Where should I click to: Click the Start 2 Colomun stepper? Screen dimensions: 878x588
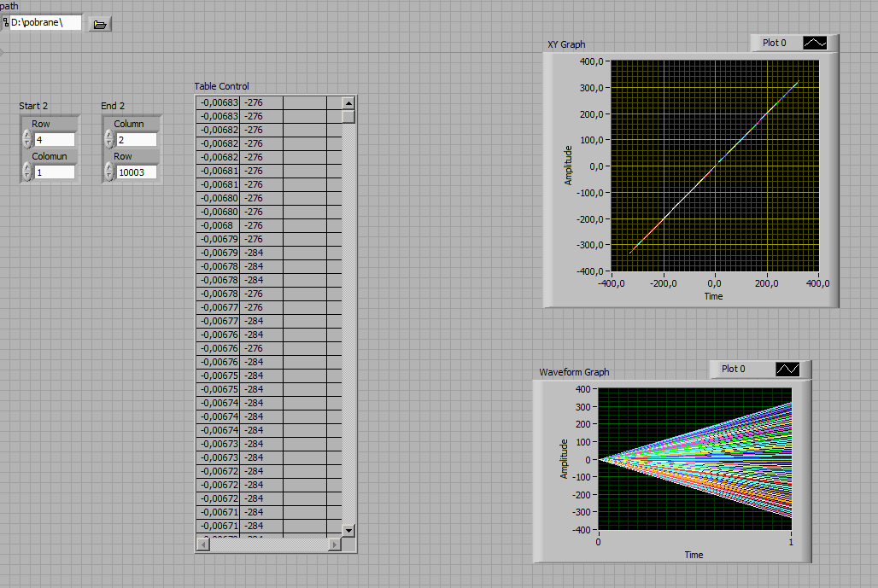[27, 172]
